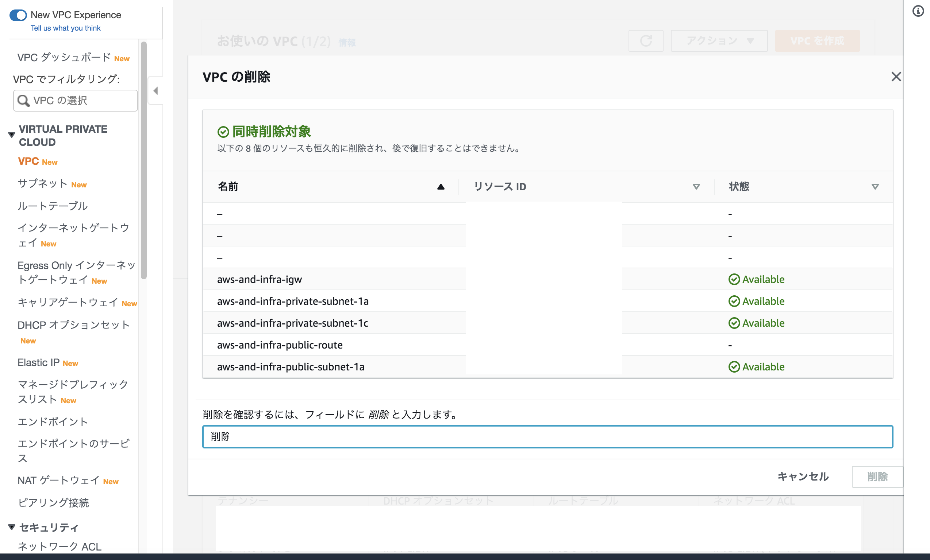
Task: Click the VPC を作成 button
Action: (817, 40)
